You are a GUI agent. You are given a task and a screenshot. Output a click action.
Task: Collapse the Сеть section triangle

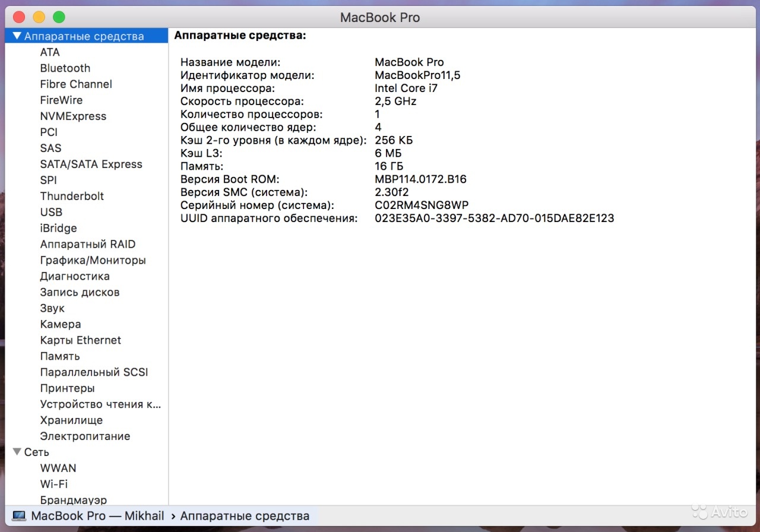(x=17, y=452)
